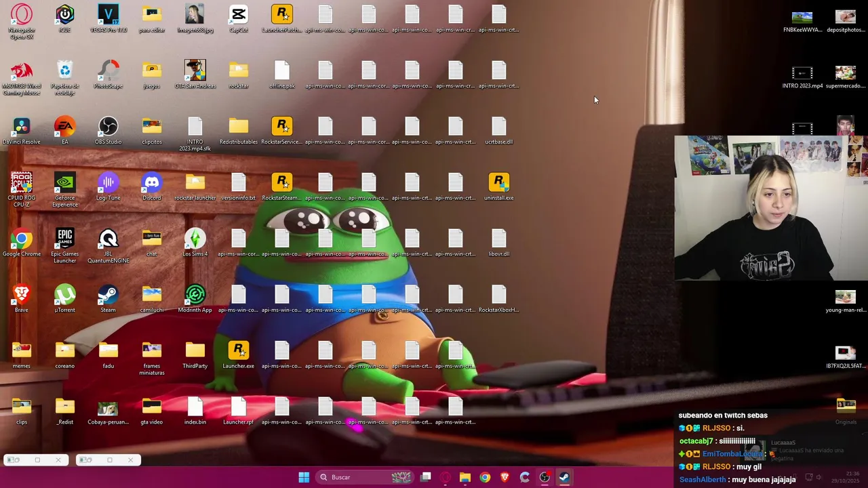Screen dimensions: 868x488
Task: Launch the iCUE desktop shortcut
Action: pyautogui.click(x=65, y=19)
